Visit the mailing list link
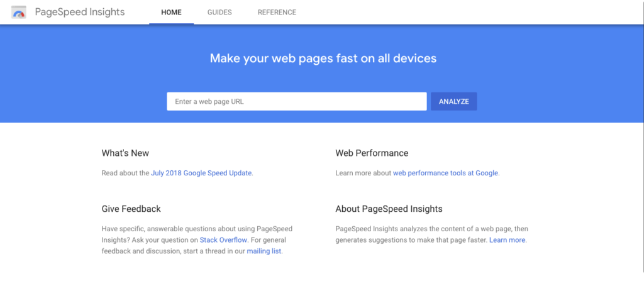 pyautogui.click(x=264, y=251)
